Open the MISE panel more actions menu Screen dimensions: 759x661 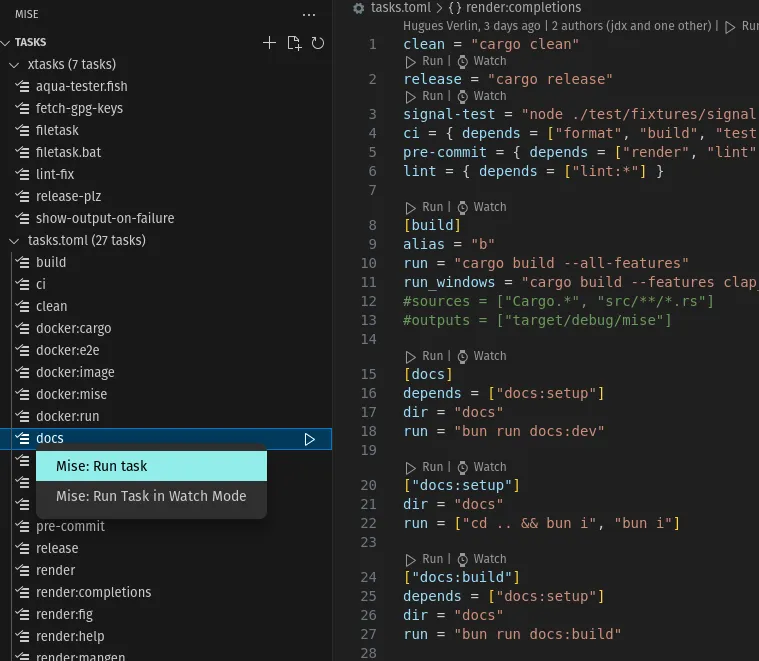(x=309, y=15)
